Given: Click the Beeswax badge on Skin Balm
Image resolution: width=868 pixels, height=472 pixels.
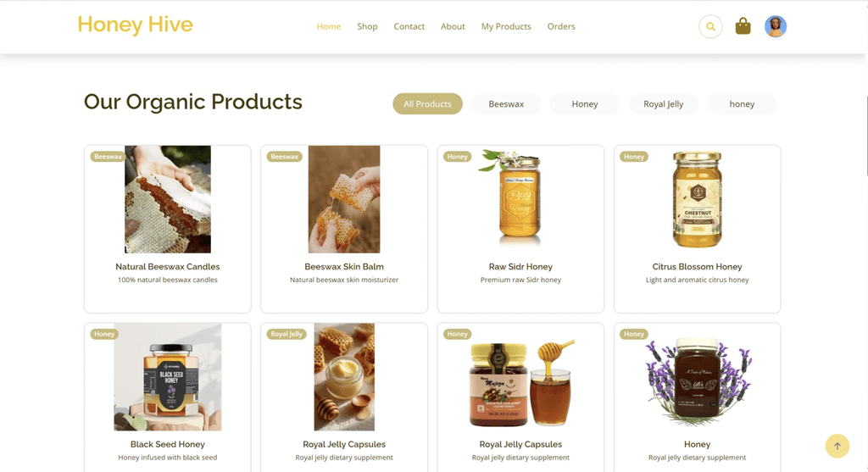Looking at the screenshot, I should point(285,157).
